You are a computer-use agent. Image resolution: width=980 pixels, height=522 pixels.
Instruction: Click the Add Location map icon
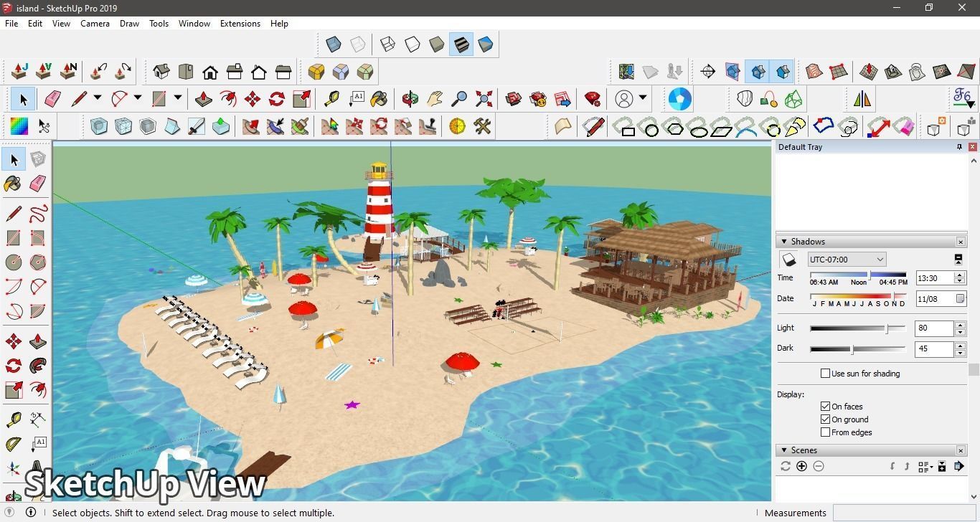(626, 72)
